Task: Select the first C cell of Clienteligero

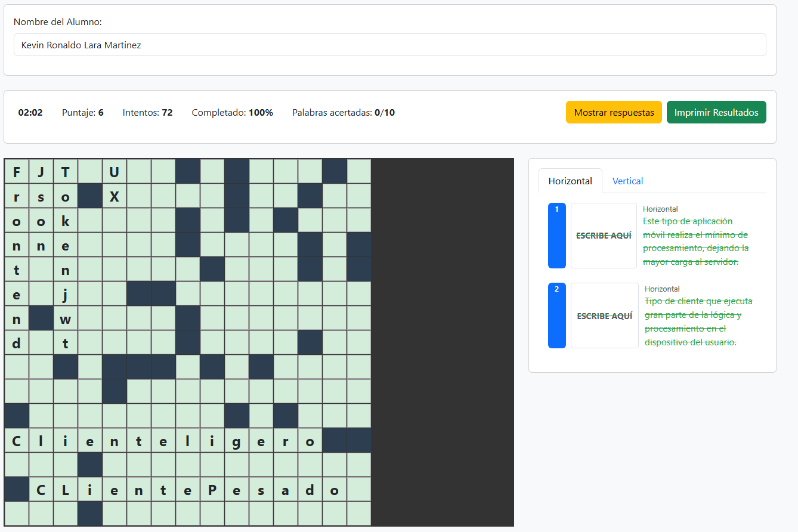Action: [17, 440]
